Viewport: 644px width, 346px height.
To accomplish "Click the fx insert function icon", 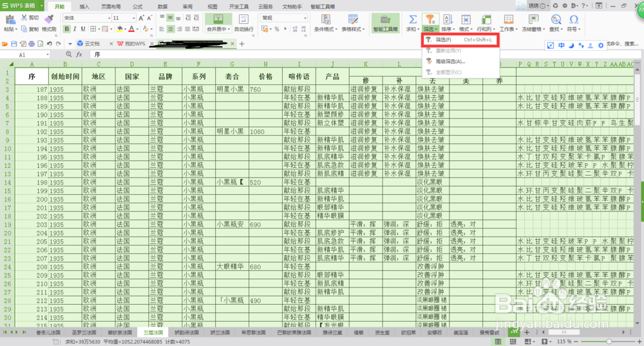I will coord(79,54).
